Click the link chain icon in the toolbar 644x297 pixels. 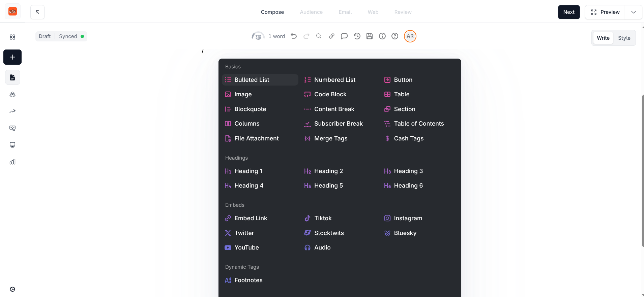[x=332, y=36]
